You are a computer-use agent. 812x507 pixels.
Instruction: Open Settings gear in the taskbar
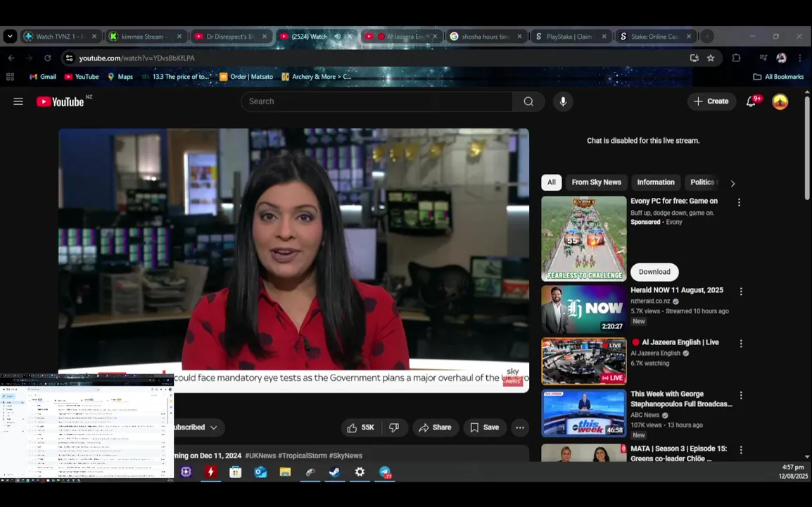point(360,472)
